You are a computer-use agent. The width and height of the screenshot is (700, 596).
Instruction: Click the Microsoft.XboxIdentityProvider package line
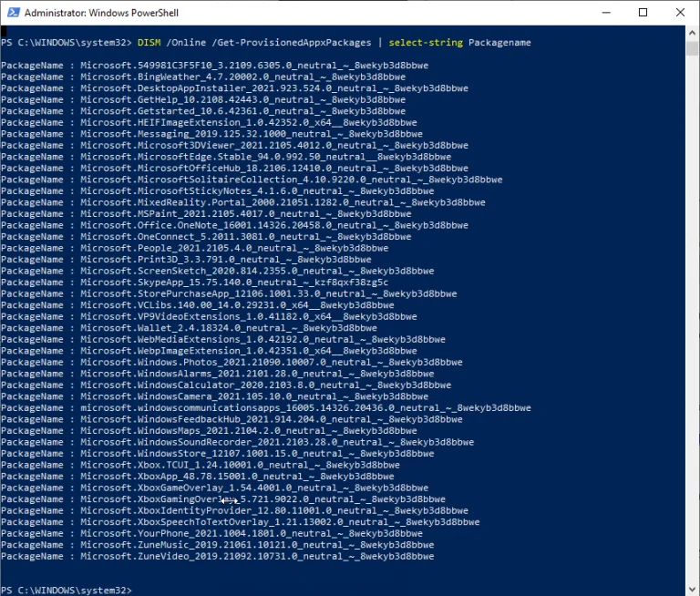(x=234, y=510)
